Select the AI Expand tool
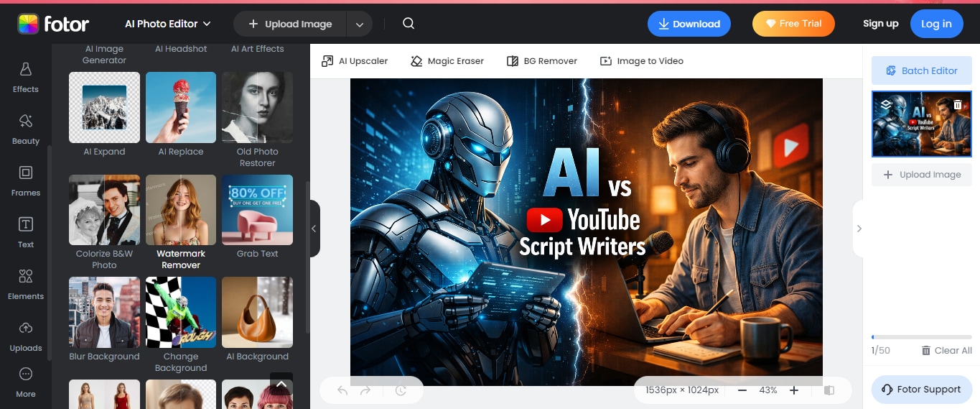The image size is (980, 409). (x=104, y=114)
